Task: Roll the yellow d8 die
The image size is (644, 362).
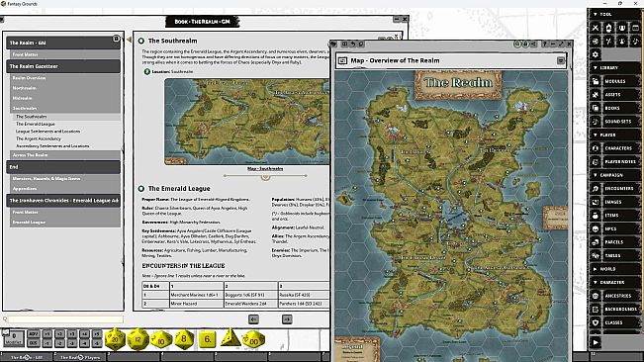Action: click(x=184, y=339)
